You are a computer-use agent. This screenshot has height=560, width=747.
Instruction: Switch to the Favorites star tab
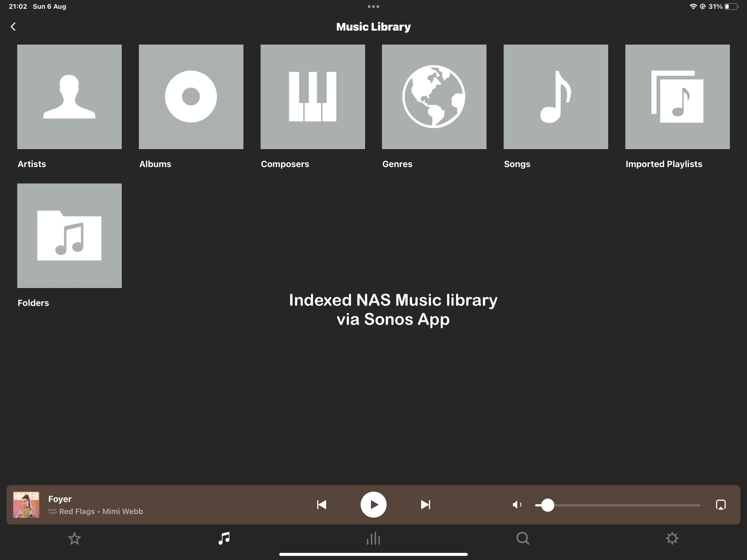pyautogui.click(x=74, y=538)
